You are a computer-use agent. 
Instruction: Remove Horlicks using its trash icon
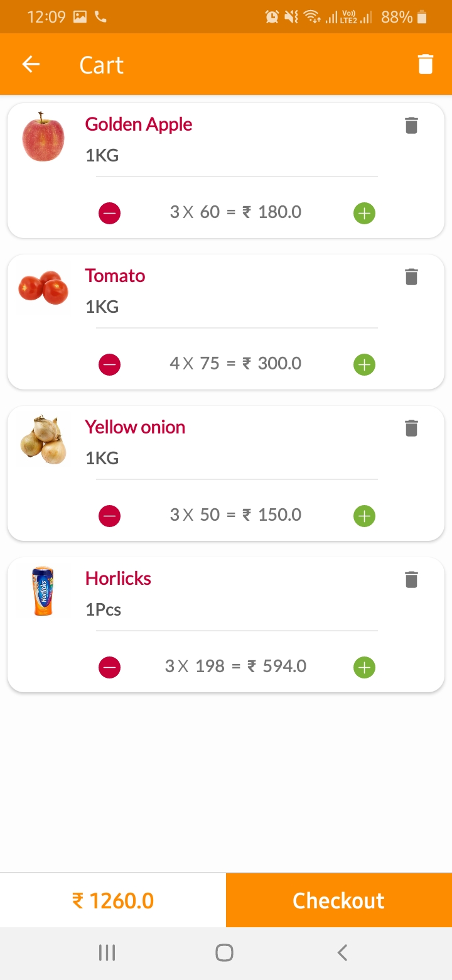click(411, 580)
